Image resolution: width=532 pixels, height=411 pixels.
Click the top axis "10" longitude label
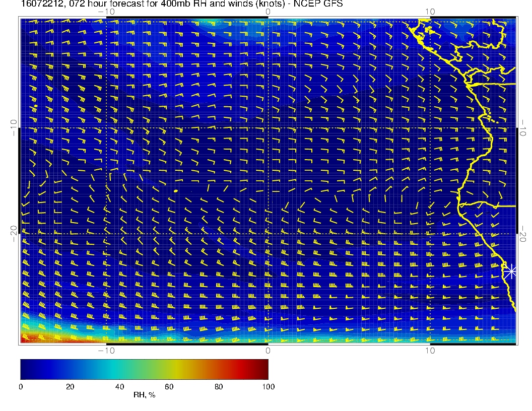tap(430, 11)
